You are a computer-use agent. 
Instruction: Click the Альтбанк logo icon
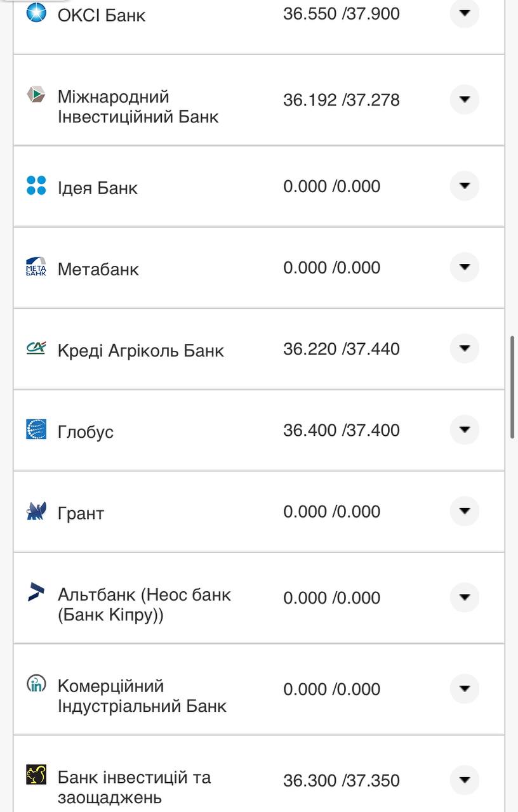[x=36, y=593]
